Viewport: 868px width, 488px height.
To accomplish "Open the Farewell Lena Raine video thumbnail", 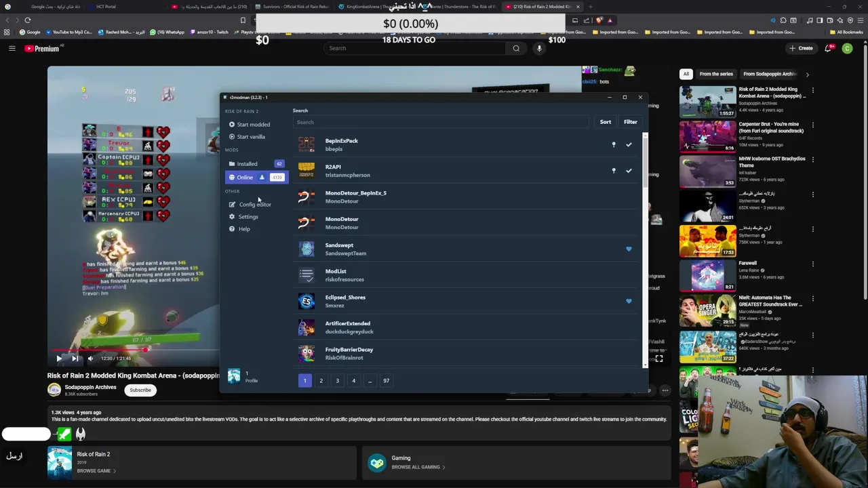I will (x=707, y=275).
